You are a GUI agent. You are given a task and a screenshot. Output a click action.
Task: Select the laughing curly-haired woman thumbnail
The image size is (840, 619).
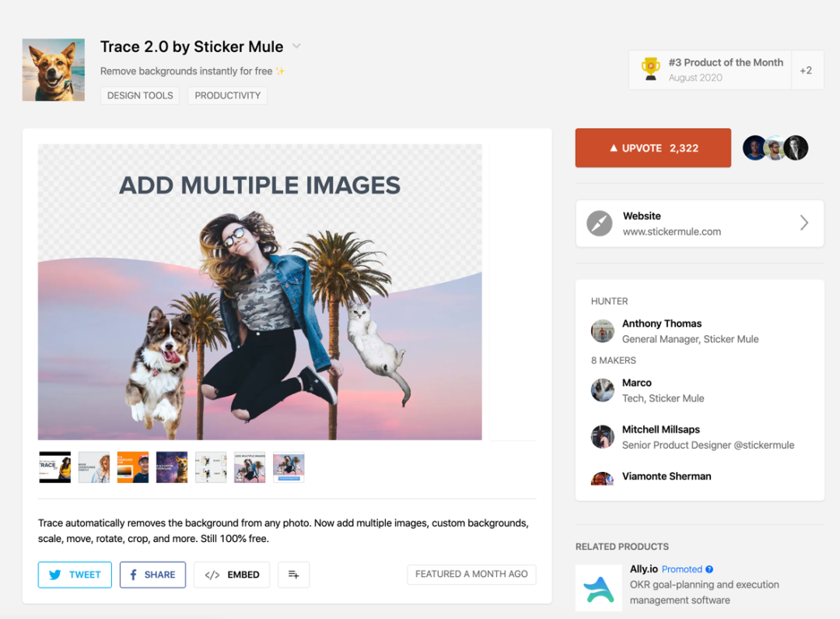coord(94,467)
